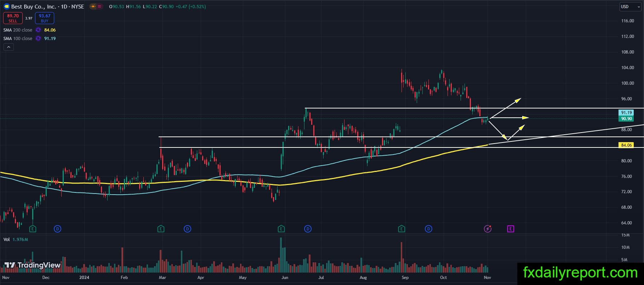Click the orange sun market status icon
The image size is (644, 285).
click(x=93, y=6)
